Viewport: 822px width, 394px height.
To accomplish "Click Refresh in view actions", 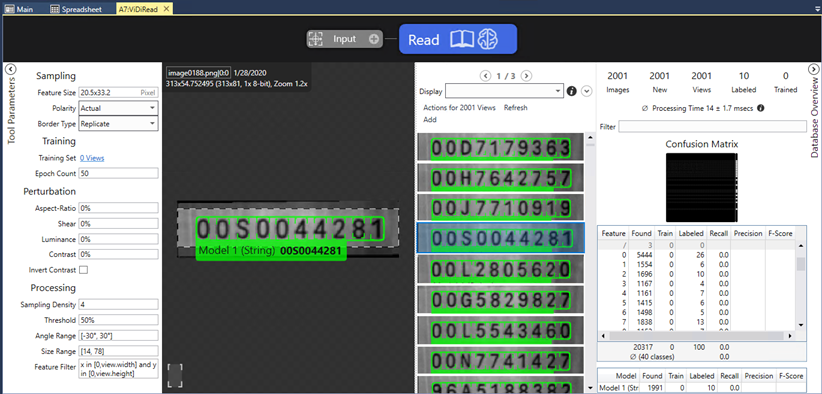I will (x=515, y=108).
